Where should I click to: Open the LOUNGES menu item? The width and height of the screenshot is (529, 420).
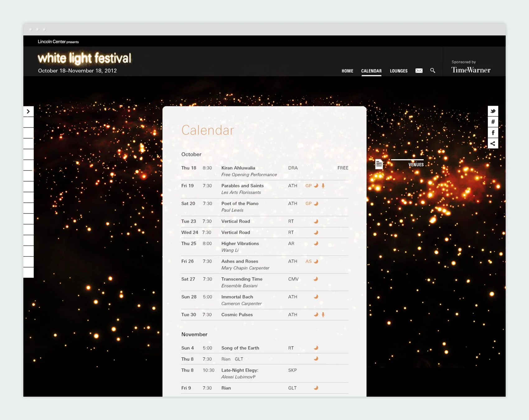(399, 71)
